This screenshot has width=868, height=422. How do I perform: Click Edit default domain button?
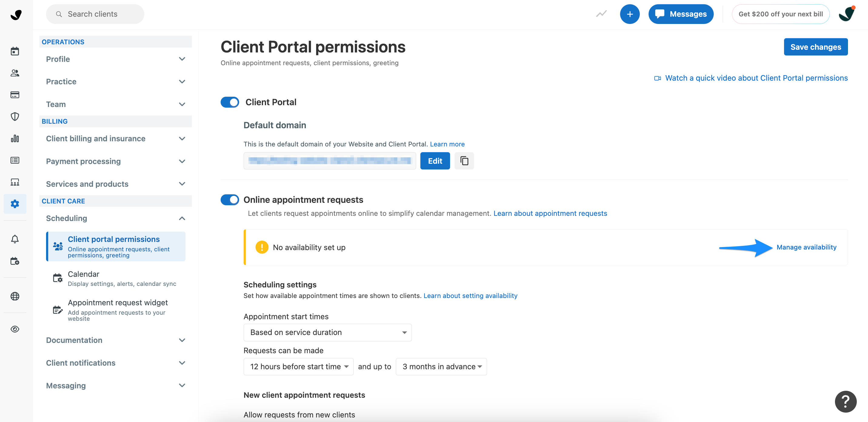(x=435, y=161)
